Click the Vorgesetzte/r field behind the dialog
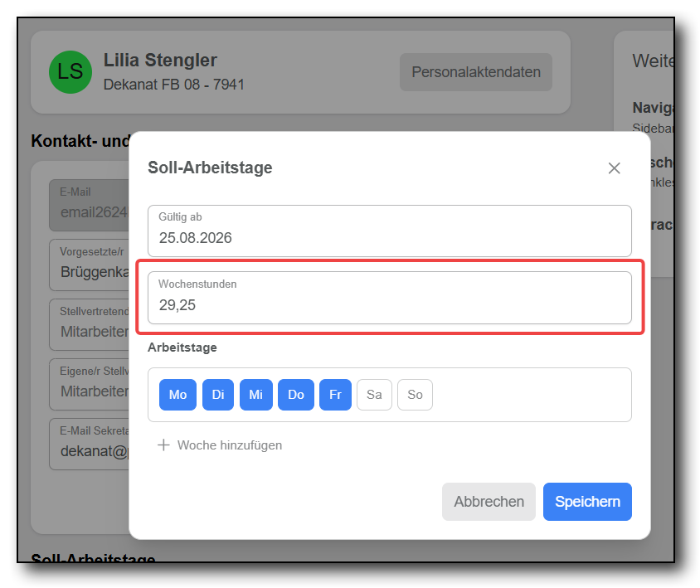The width and height of the screenshot is (700, 588). [x=90, y=265]
